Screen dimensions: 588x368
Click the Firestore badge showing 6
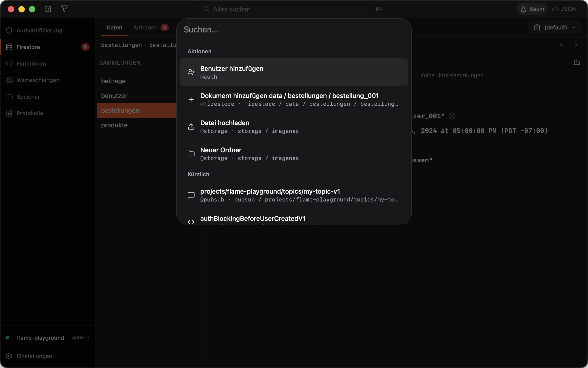pyautogui.click(x=85, y=47)
